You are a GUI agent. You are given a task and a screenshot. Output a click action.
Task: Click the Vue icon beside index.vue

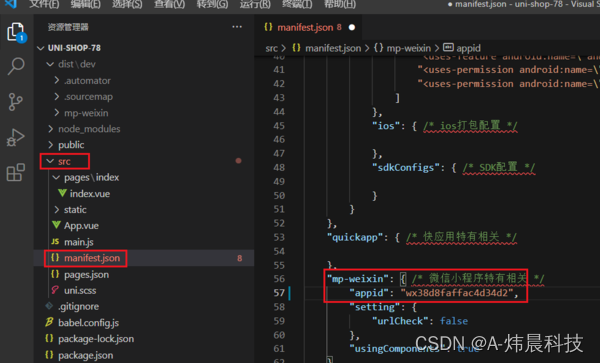(x=62, y=193)
